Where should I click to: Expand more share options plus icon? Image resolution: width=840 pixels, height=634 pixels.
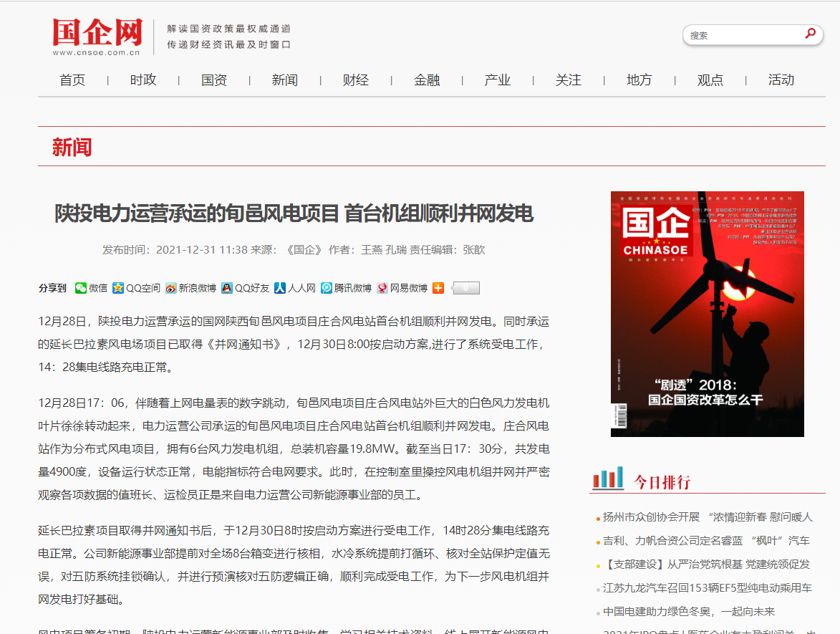438,288
